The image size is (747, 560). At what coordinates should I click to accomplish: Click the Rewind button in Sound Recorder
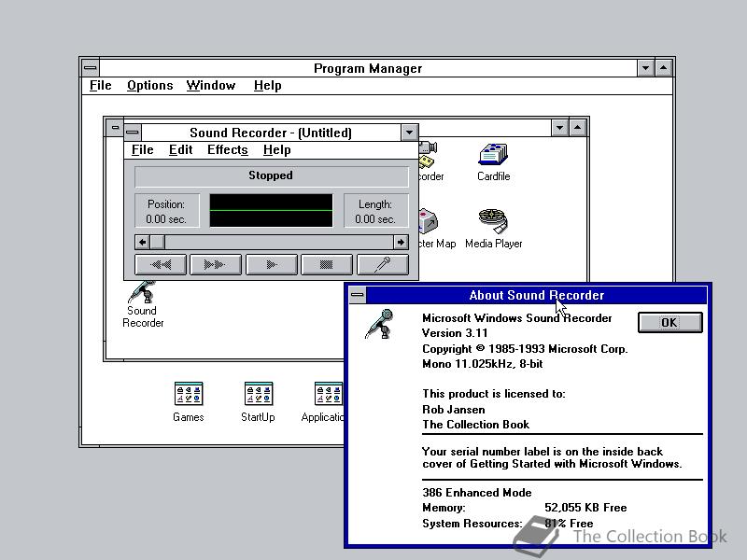coord(161,264)
